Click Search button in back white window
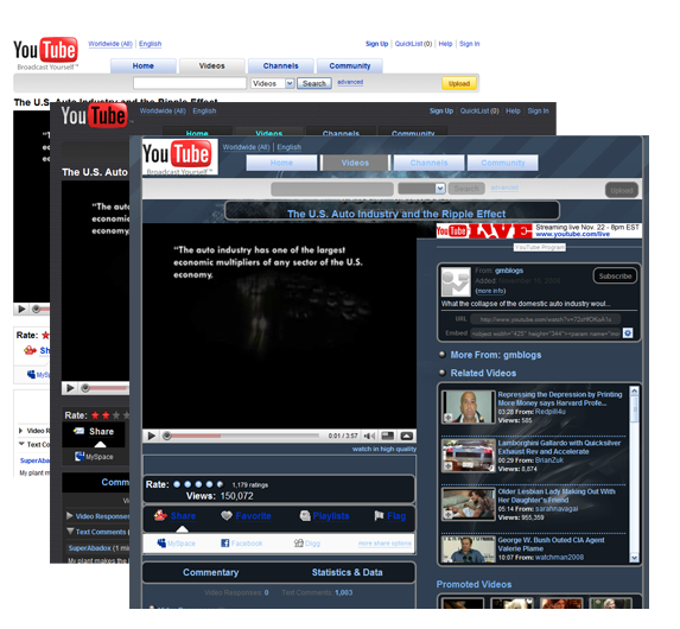This screenshot has height=629, width=680. (314, 83)
